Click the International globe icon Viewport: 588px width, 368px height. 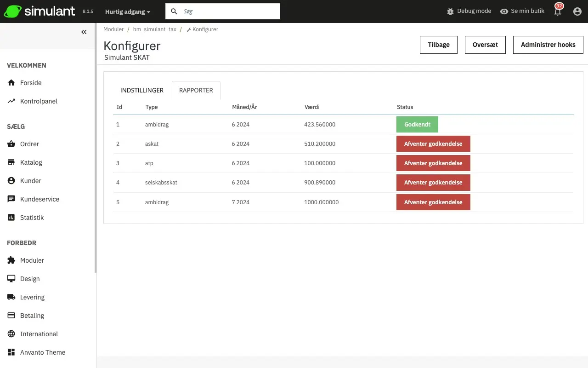click(11, 334)
